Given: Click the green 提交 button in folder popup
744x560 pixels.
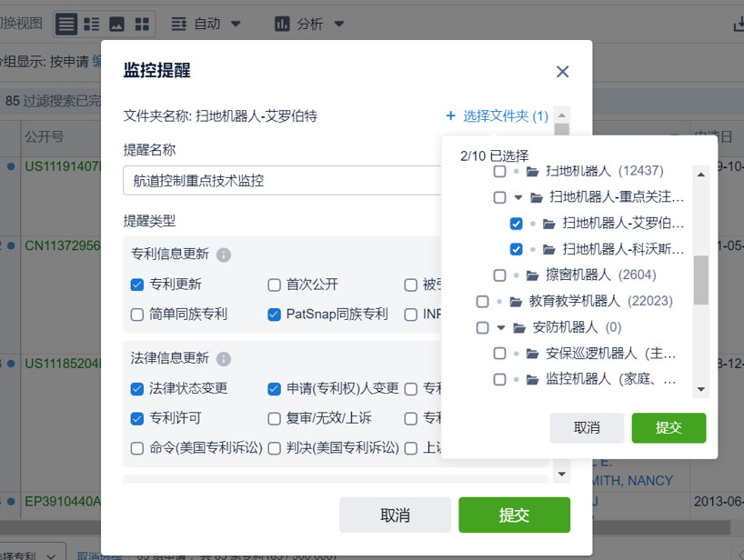Looking at the screenshot, I should 669,427.
